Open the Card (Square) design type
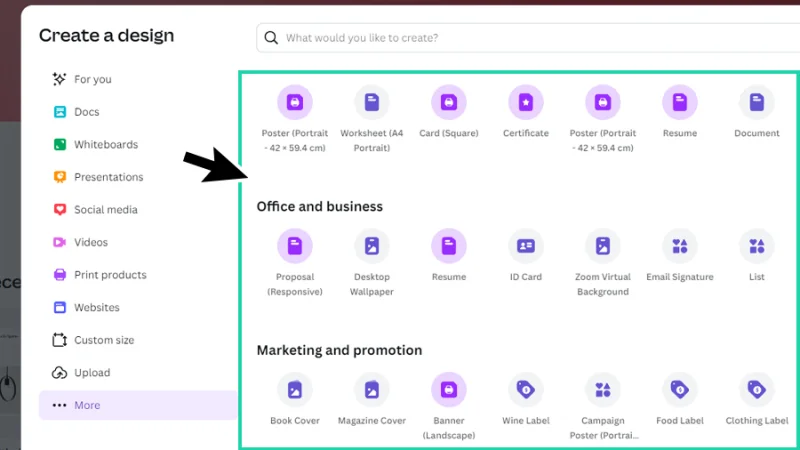The image size is (800, 450). pyautogui.click(x=449, y=102)
